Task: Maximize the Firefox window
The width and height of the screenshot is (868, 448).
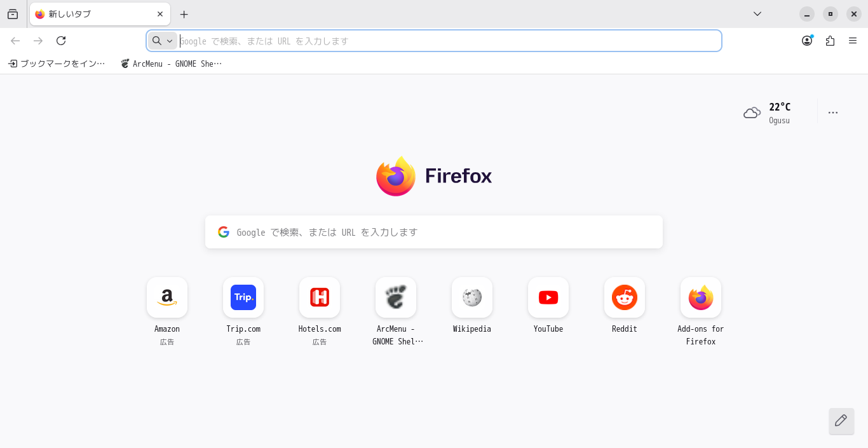Action: click(x=831, y=14)
